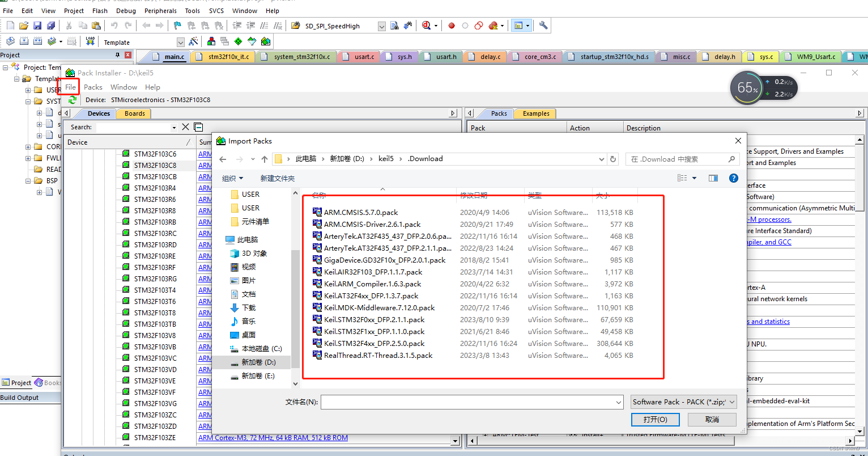Click the 文件名 file name input field
Screen dimensions: 868x456
pyautogui.click(x=468, y=402)
